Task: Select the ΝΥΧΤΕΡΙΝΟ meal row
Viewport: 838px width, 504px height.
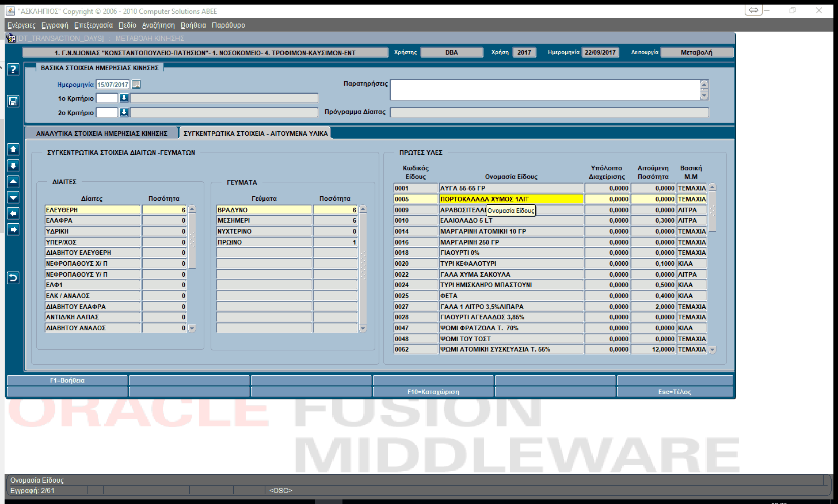Action: 264,231
